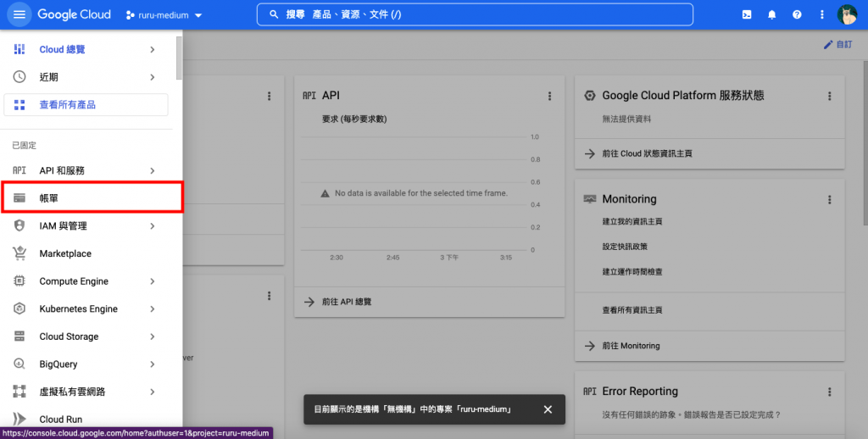Click the Kubernetes Engine icon
The height and width of the screenshot is (439, 868).
point(19,308)
